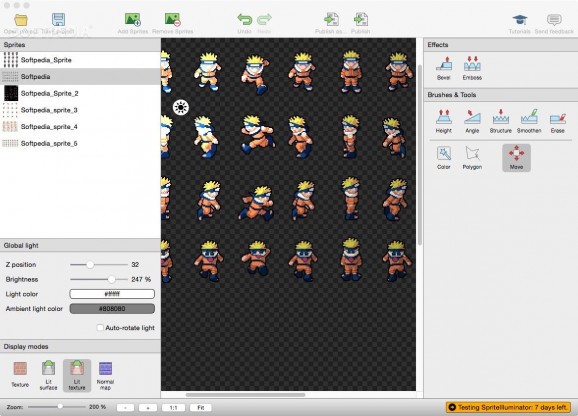The image size is (578, 416).
Task: Save project with the floppy disk icon
Action: (x=58, y=20)
